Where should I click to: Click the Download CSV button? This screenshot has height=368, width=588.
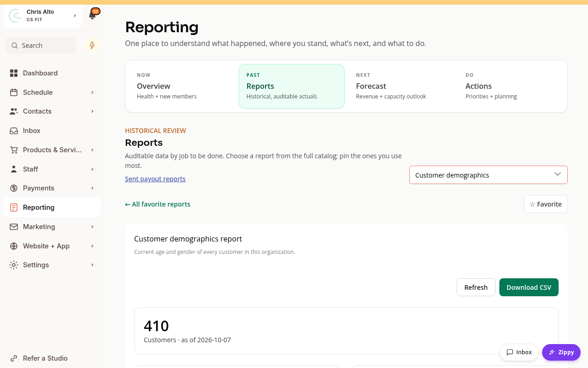tap(529, 287)
